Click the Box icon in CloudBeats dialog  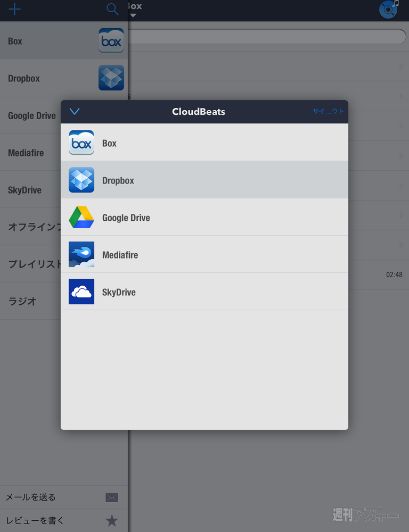coord(81,143)
